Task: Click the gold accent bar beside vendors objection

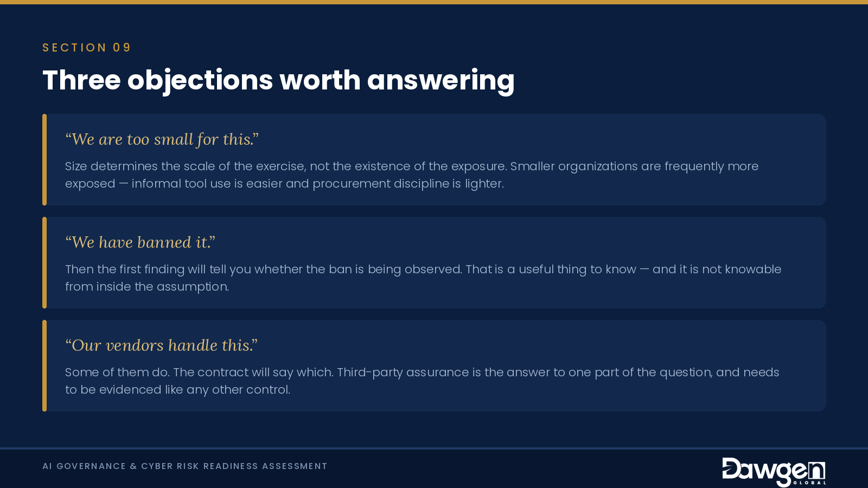Action: 44,365
